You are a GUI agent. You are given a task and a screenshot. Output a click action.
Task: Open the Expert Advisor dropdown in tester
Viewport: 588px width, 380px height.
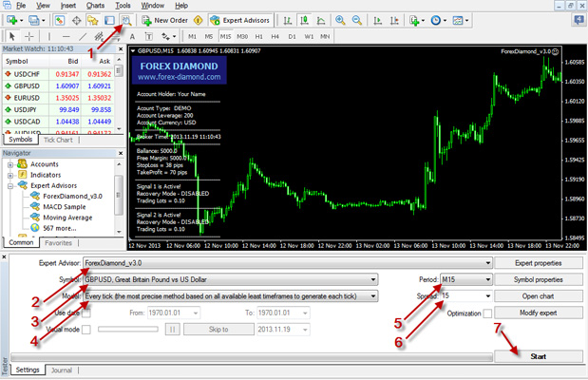[x=287, y=262]
